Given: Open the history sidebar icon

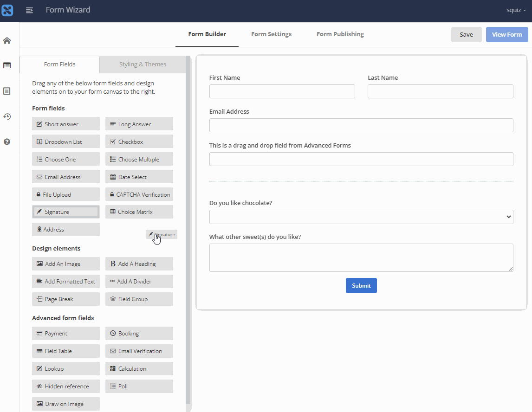Looking at the screenshot, I should [7, 116].
